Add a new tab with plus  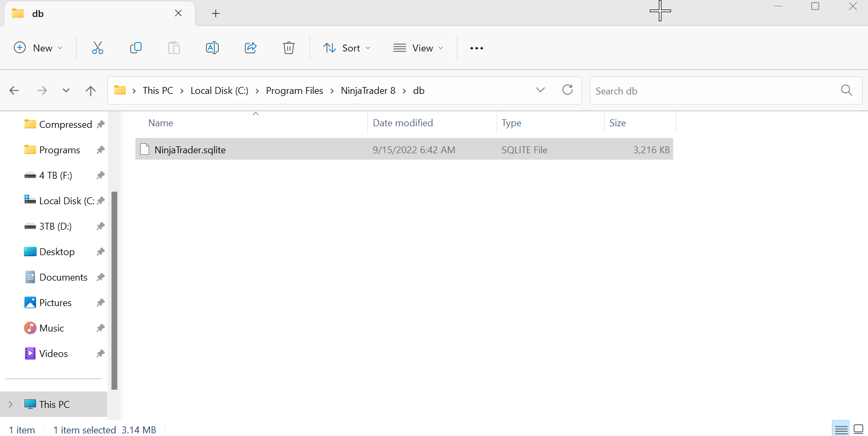216,14
